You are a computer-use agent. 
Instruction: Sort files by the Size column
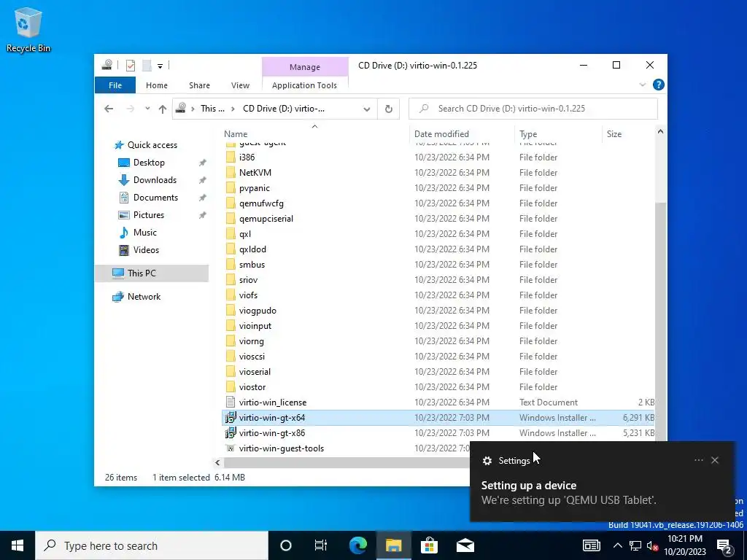628,134
